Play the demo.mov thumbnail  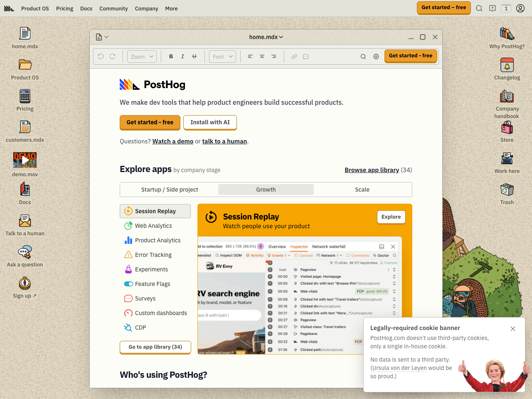coord(25,160)
